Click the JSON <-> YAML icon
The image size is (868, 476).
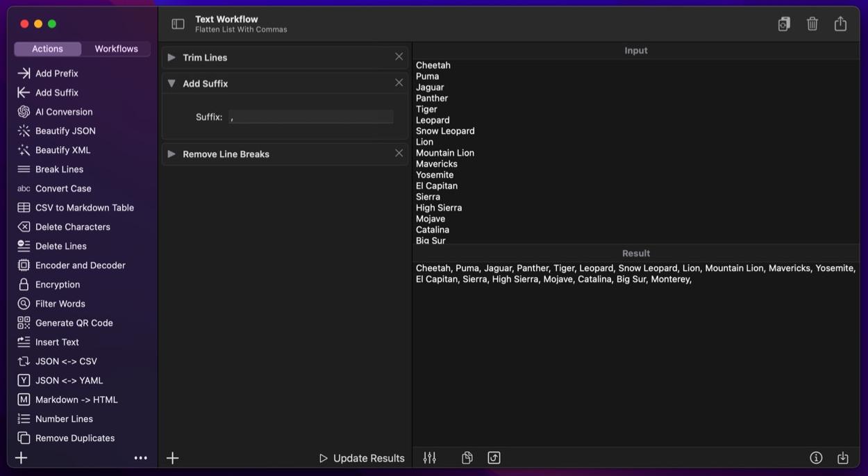click(24, 380)
